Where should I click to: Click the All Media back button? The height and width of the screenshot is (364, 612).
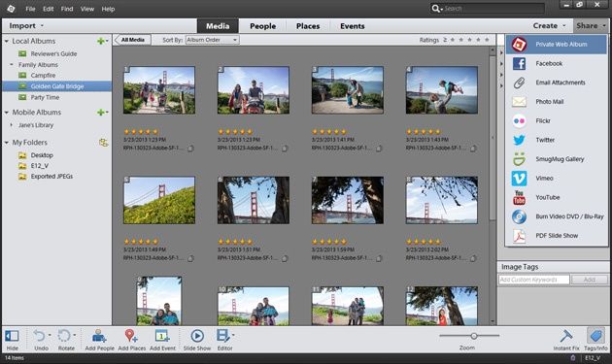[x=133, y=40]
